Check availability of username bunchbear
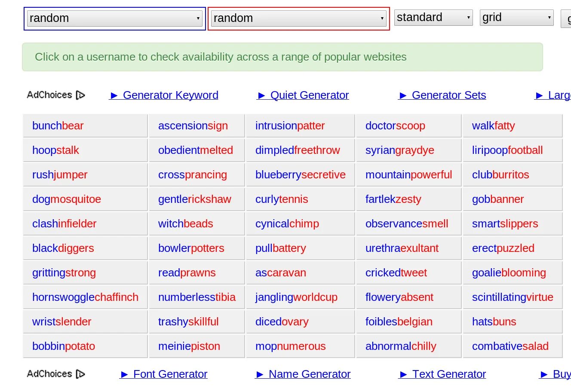 pyautogui.click(x=58, y=126)
